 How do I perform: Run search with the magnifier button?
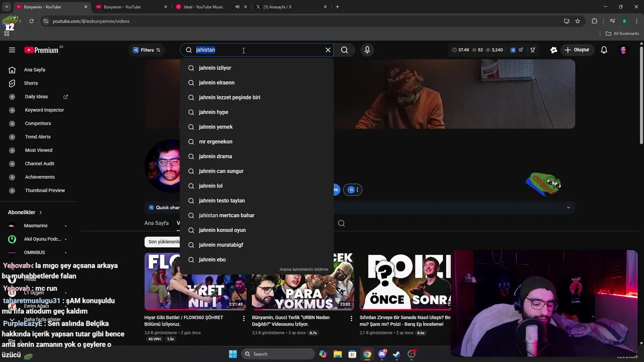coord(345,50)
